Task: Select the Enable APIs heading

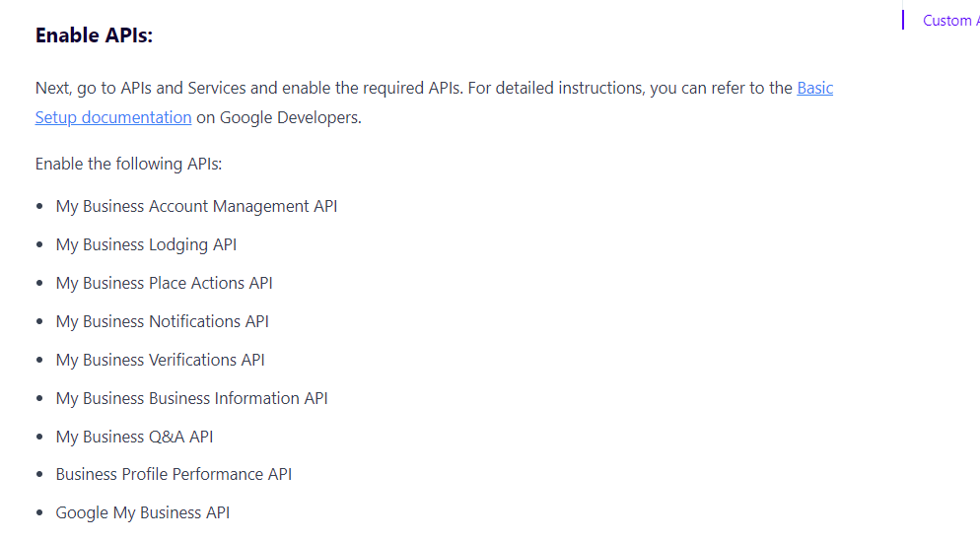Action: pyautogui.click(x=94, y=35)
